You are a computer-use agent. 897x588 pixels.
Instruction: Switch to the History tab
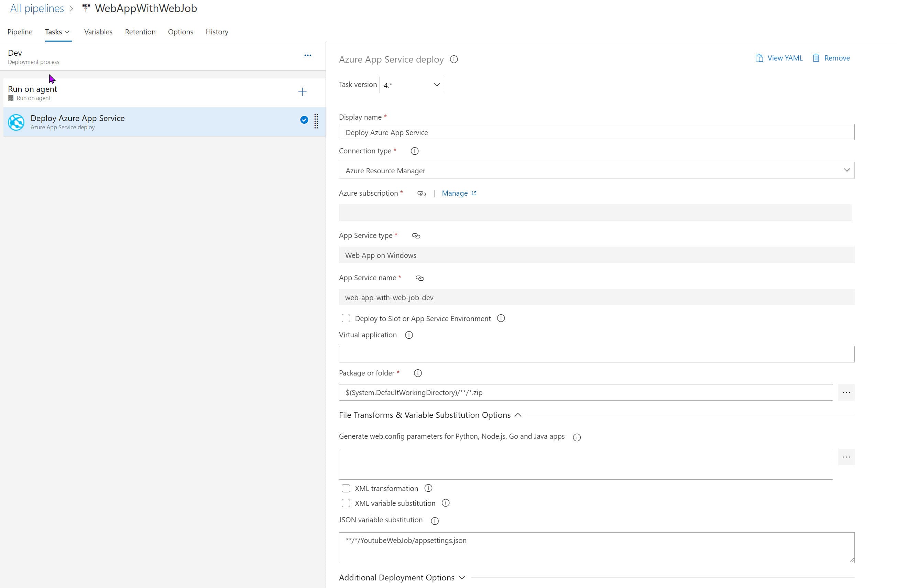pos(217,32)
